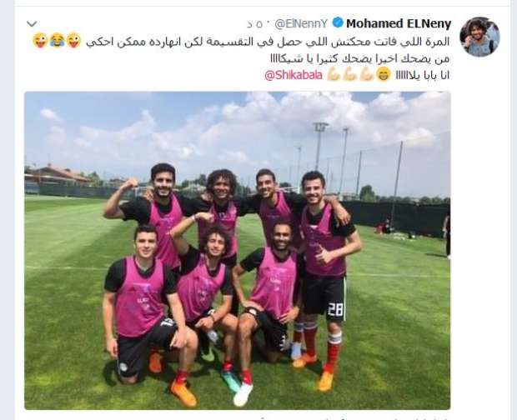Click the text انا بابا يلاااااا
517x420 pixels.
point(422,76)
